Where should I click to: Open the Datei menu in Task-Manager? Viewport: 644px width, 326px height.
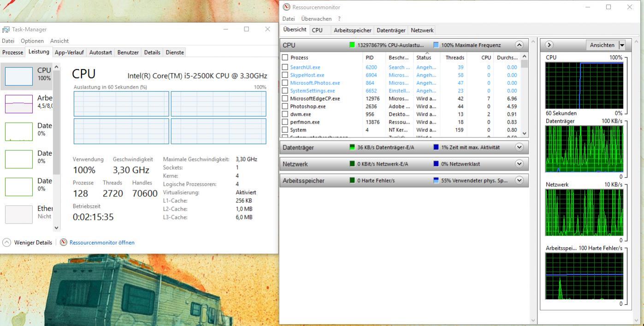(8, 41)
